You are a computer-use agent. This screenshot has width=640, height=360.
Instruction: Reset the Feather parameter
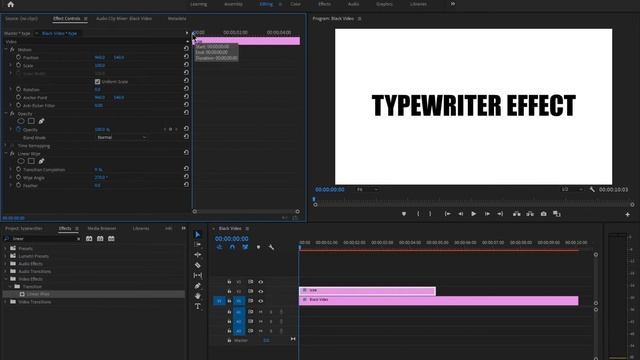pos(186,185)
